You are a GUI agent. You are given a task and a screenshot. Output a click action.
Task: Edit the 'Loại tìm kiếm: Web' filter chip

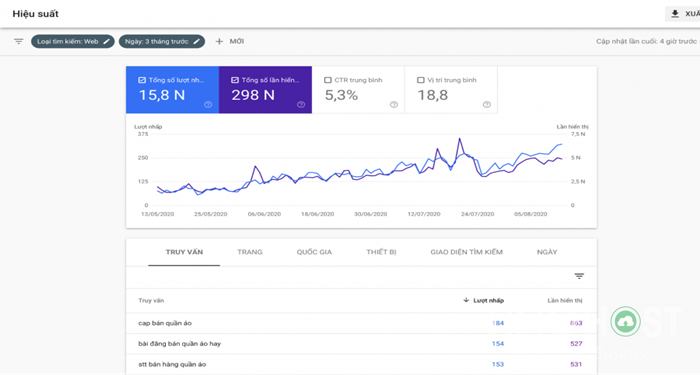(x=73, y=42)
